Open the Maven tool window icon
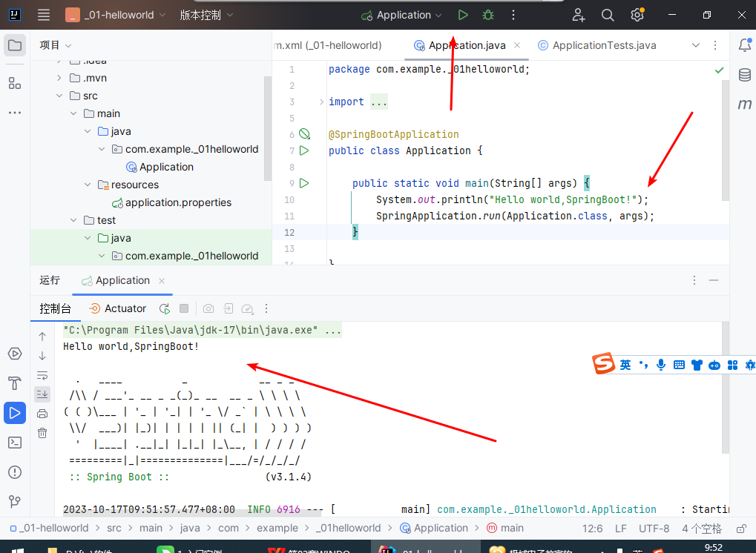Viewport: 756px width, 553px height. pos(745,104)
